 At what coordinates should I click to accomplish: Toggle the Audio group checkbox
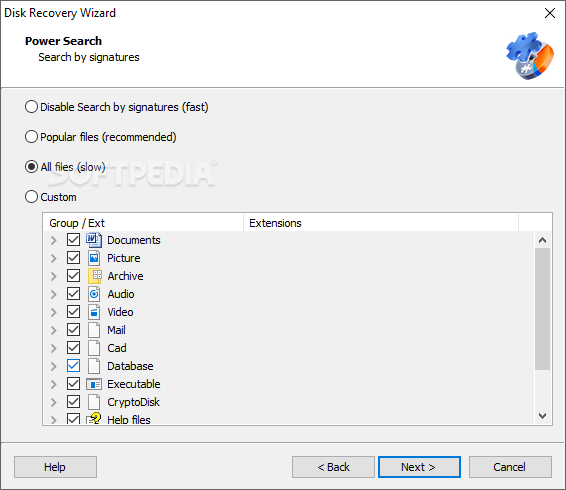click(x=73, y=294)
